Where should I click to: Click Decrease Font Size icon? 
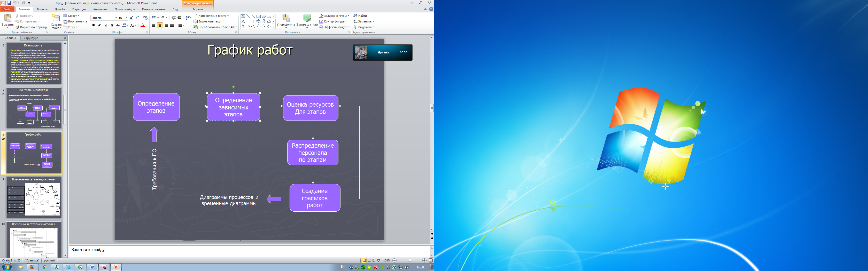(x=137, y=18)
